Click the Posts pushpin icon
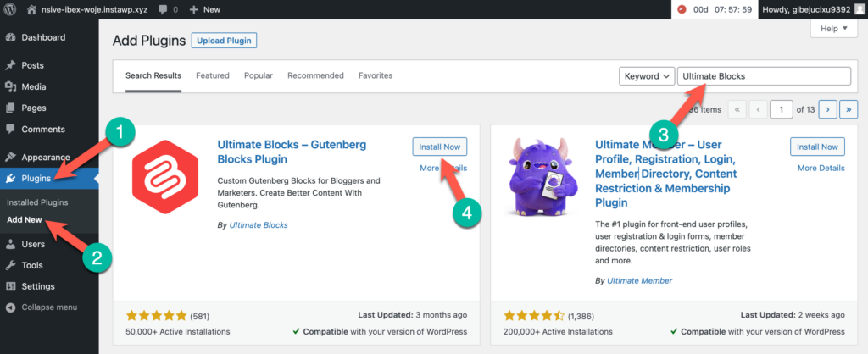Viewport: 868px width, 354px height. 10,65
